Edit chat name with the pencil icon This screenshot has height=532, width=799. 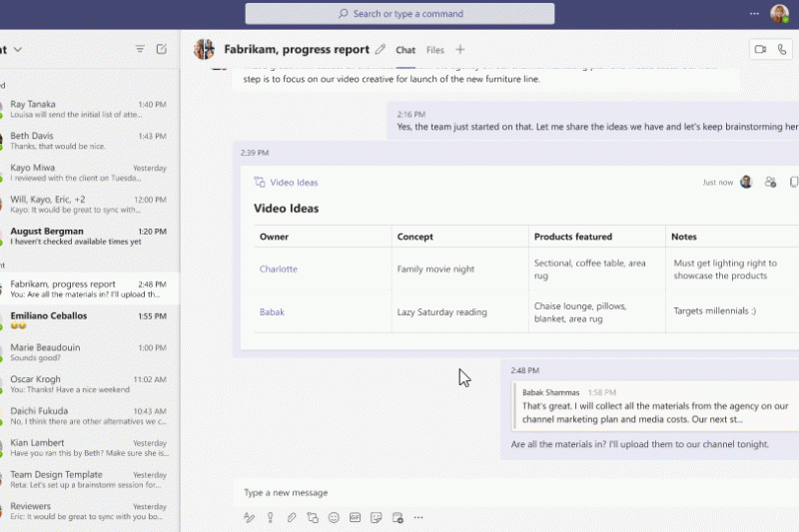381,49
